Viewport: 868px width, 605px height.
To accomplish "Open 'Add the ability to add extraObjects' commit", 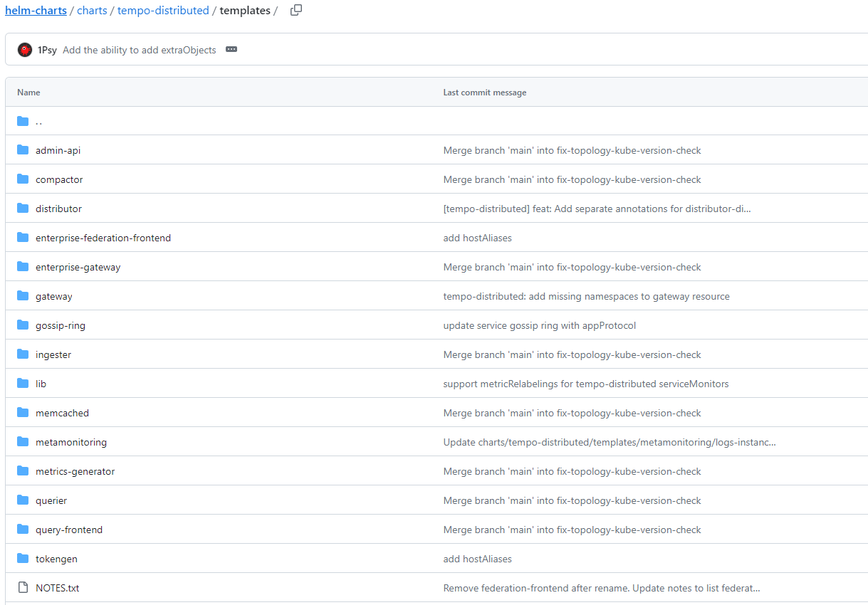I will (x=140, y=50).
